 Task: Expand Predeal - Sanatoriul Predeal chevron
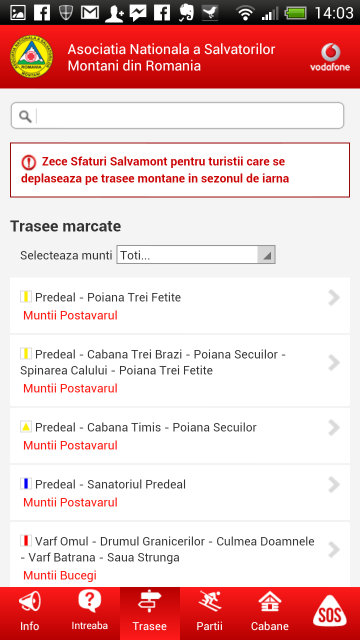click(334, 485)
